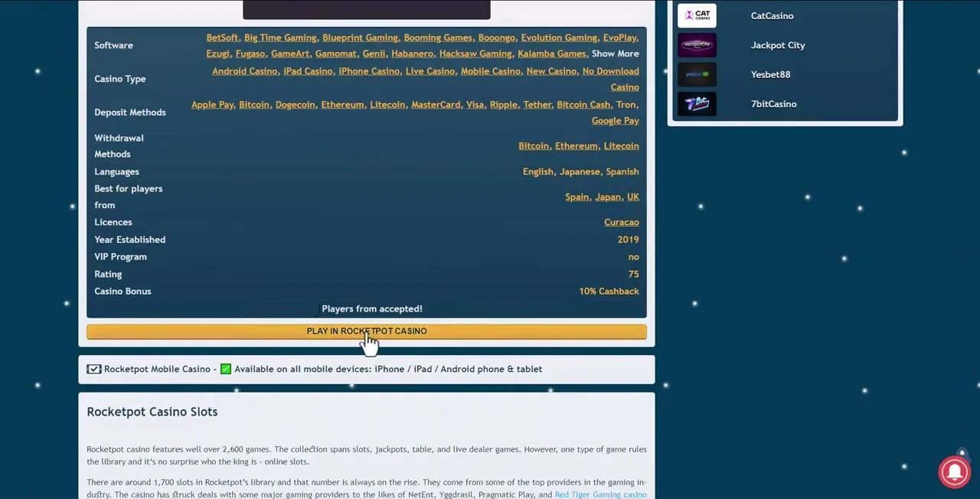
Task: Play in Rocketpot Casino button
Action: click(367, 331)
